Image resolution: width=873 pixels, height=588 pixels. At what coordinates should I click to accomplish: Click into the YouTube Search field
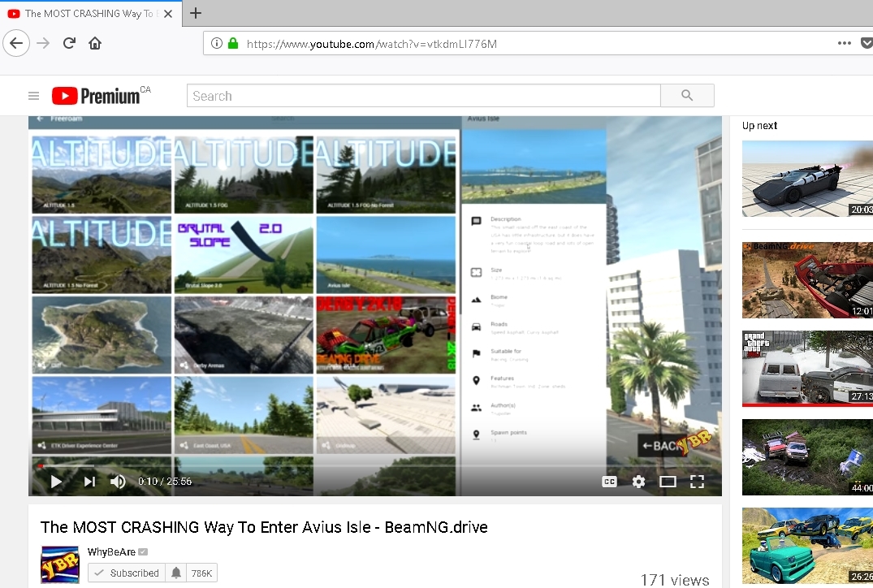tap(424, 96)
